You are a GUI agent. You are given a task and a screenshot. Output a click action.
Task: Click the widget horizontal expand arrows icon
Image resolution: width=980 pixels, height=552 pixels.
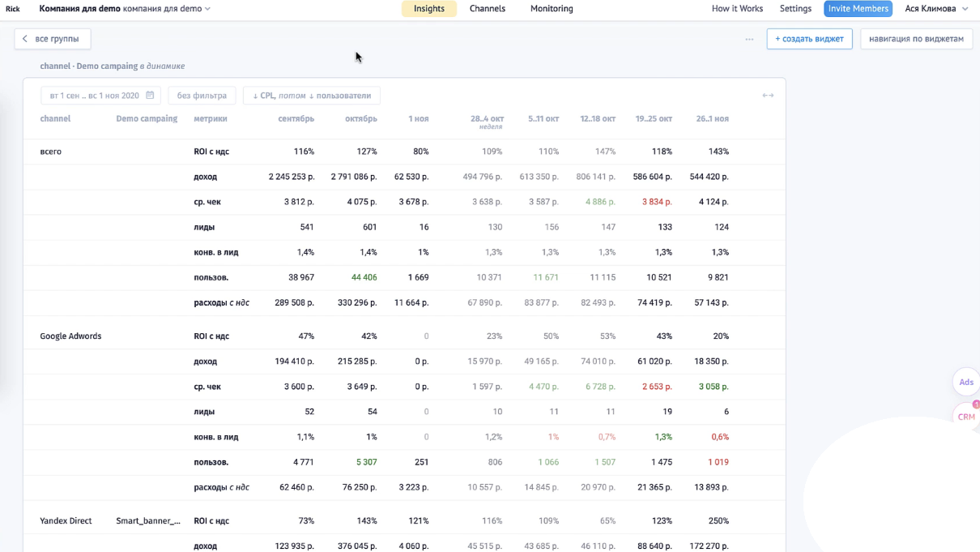(768, 96)
